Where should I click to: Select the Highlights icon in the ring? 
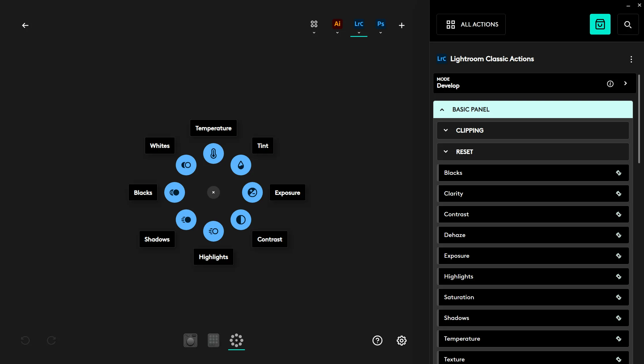[x=213, y=231]
